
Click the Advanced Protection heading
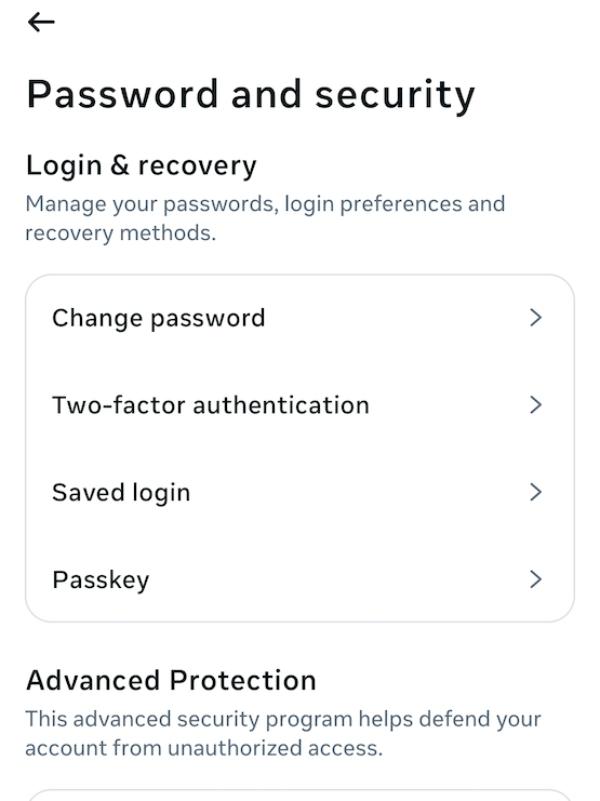coord(171,680)
